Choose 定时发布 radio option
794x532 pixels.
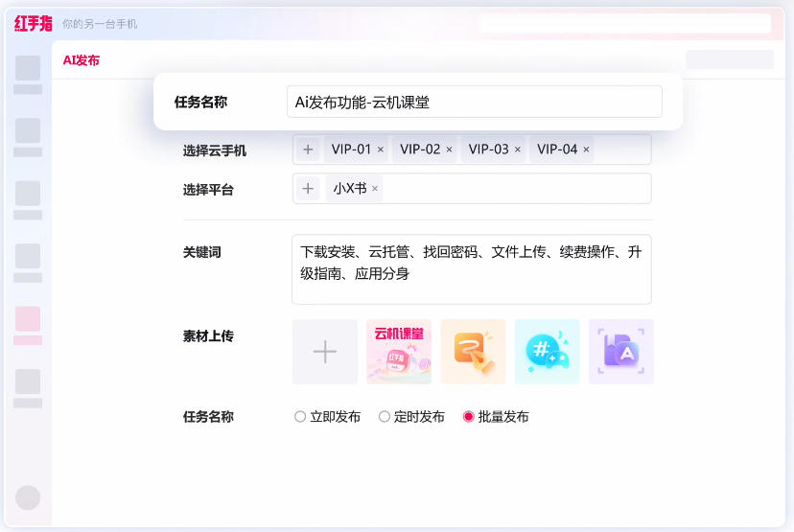[x=385, y=417]
